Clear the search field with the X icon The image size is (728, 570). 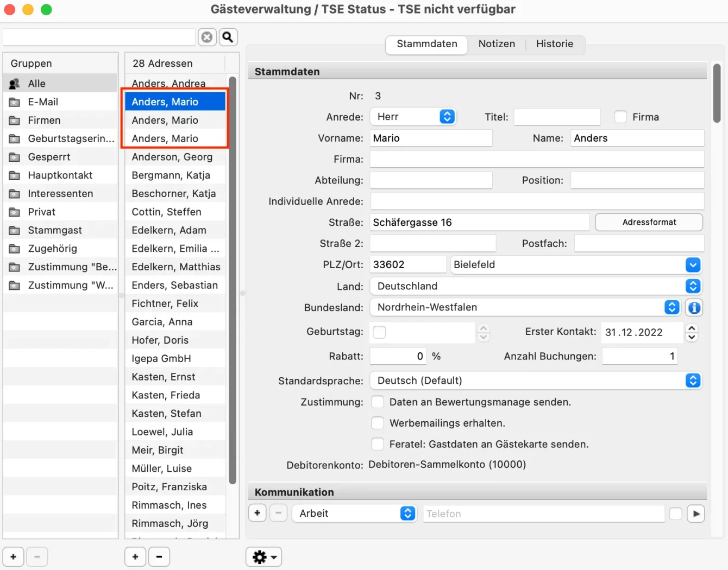pyautogui.click(x=207, y=37)
